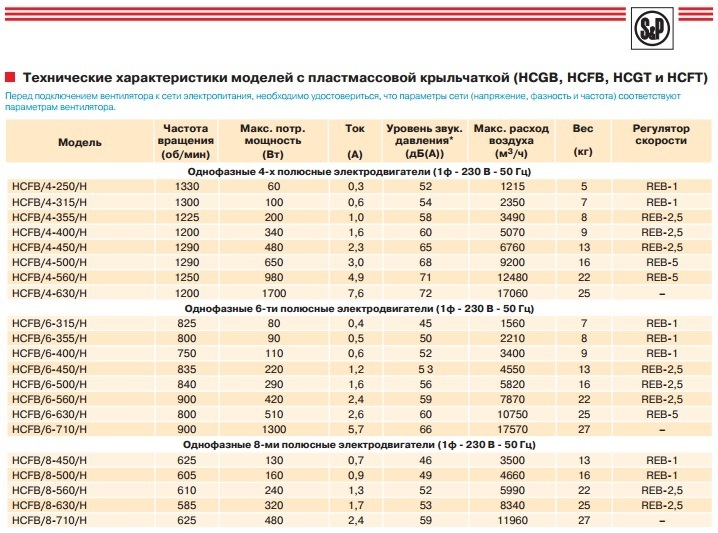
Task: Pick model HCFB/8-450/H row label
Action: [x=48, y=459]
